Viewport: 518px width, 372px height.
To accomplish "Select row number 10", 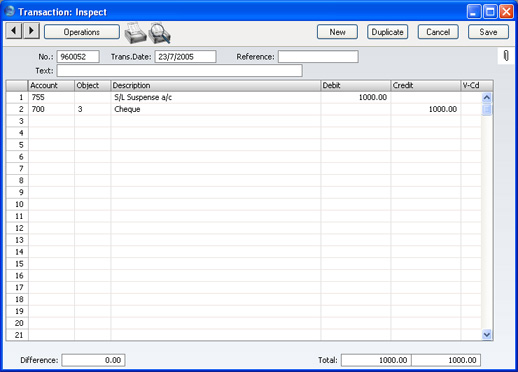I will click(17, 204).
